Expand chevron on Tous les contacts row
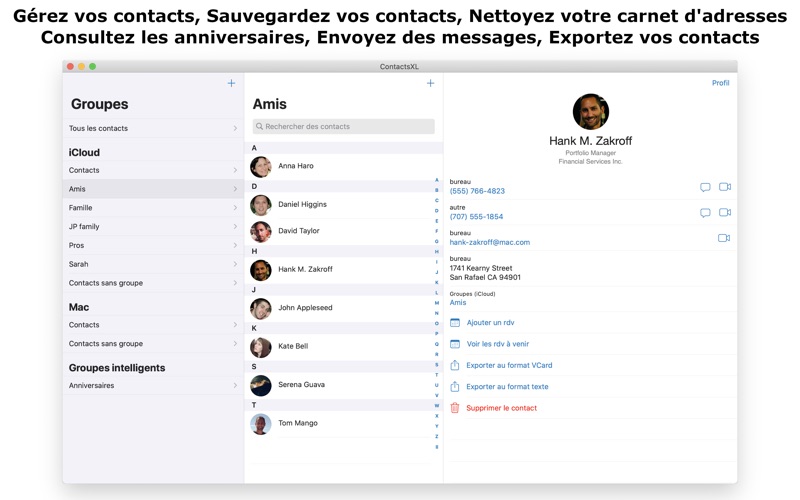This screenshot has height=500, width=800. pyautogui.click(x=235, y=129)
